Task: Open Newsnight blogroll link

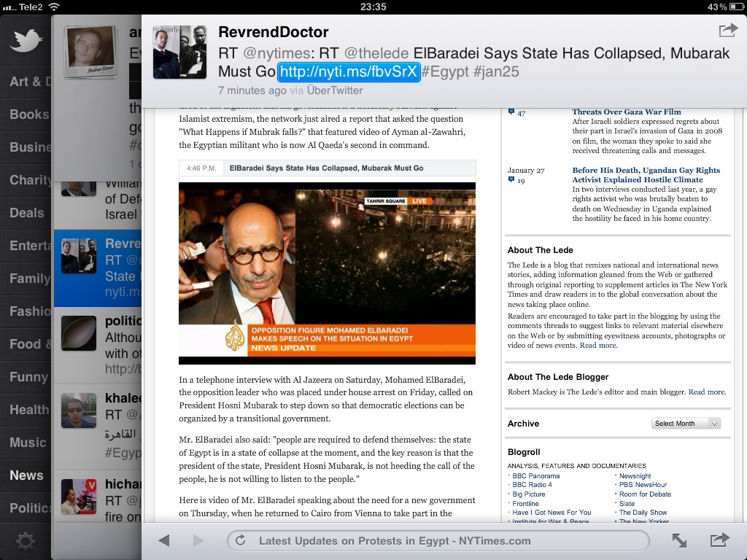Action: pyautogui.click(x=635, y=475)
